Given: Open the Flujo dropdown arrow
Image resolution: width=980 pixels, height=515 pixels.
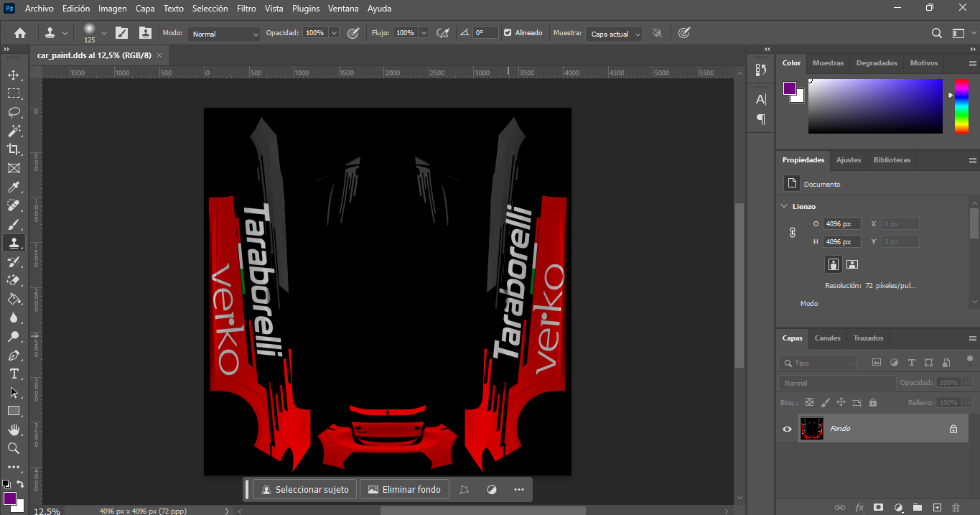Looking at the screenshot, I should click(x=424, y=33).
